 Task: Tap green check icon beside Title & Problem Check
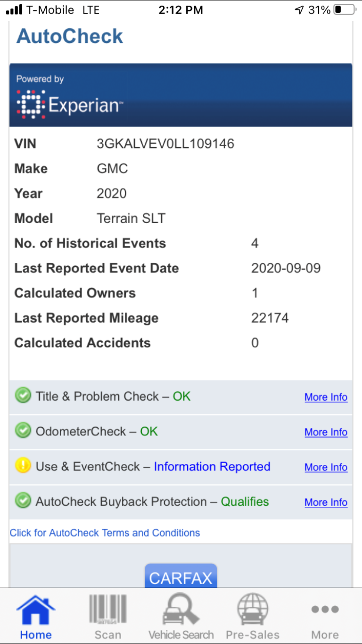click(23, 396)
